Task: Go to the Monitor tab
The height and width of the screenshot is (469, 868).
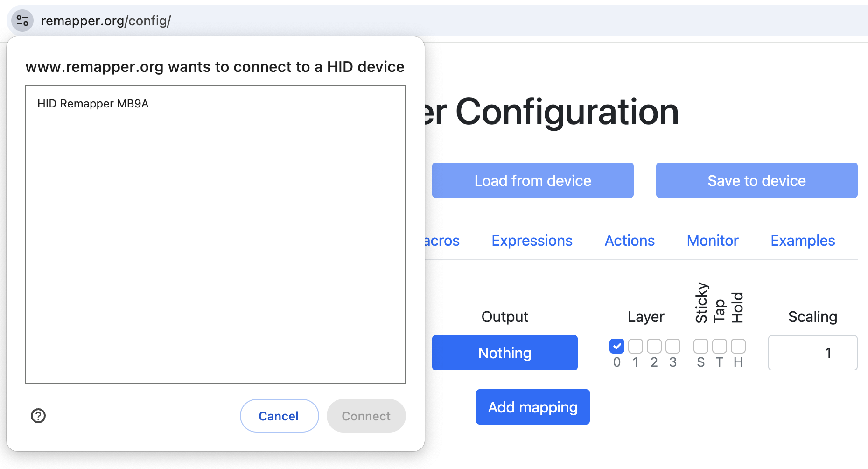Action: (713, 241)
